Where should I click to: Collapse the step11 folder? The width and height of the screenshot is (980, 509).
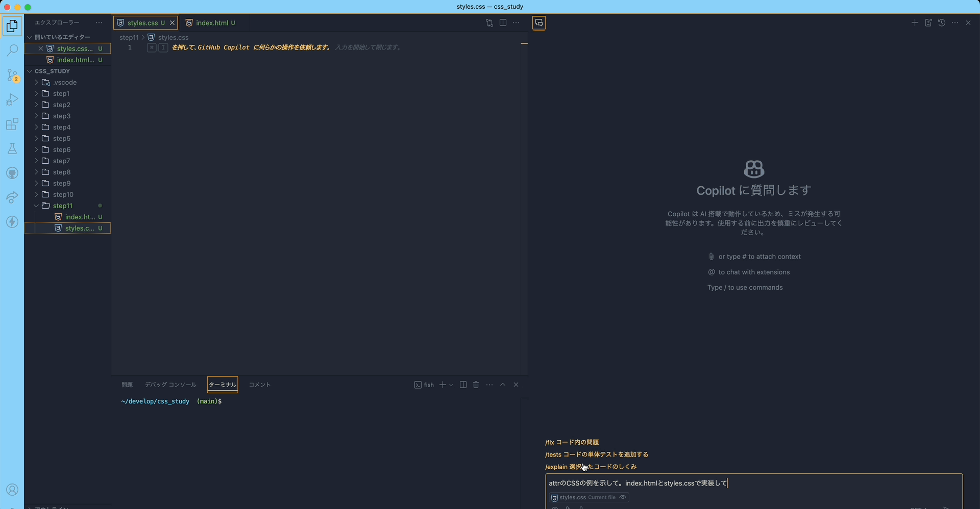[x=36, y=206]
